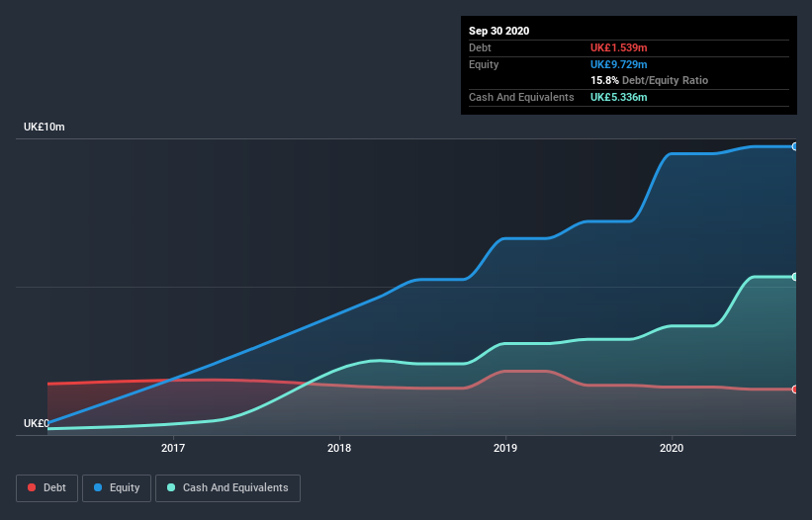Click the 15.8% Debt/Equity Ratio text
Image resolution: width=812 pixels, height=520 pixels.
click(650, 80)
